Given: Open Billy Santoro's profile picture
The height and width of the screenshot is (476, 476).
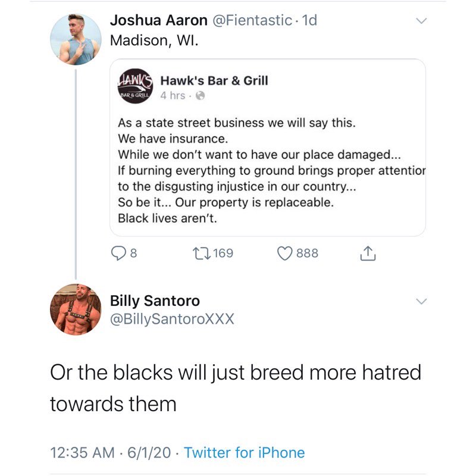Looking at the screenshot, I should coord(75,309).
